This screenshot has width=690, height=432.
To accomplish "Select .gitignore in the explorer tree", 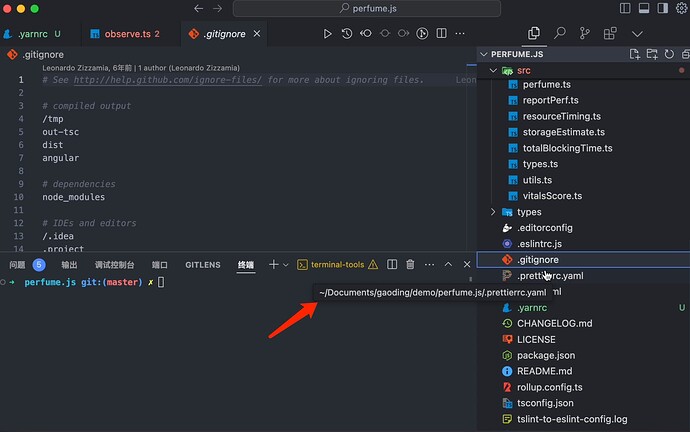I will 584,260.
